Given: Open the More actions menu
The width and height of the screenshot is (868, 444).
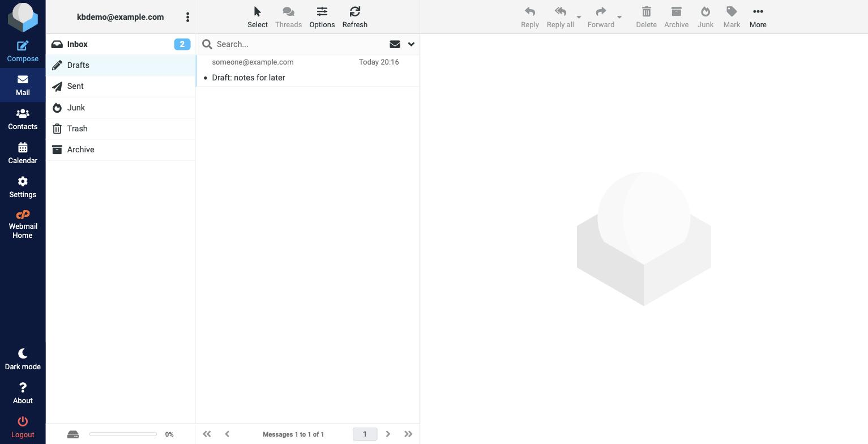Looking at the screenshot, I should [x=758, y=17].
